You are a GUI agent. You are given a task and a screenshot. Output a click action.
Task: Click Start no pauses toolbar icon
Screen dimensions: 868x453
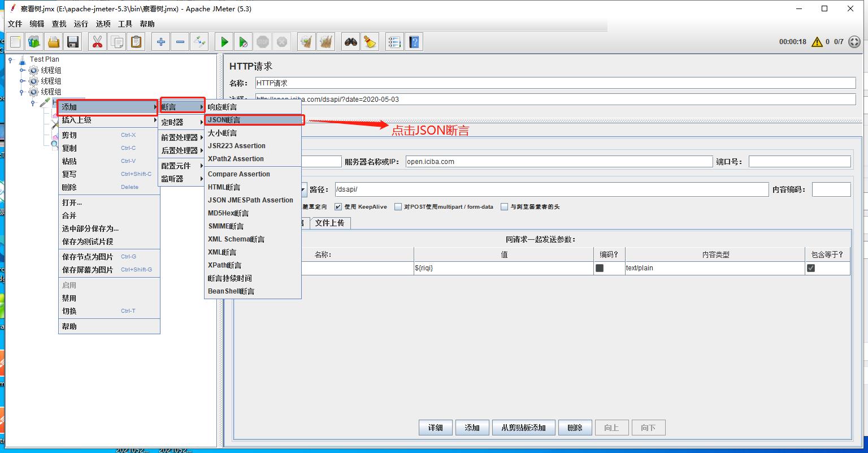click(x=243, y=42)
